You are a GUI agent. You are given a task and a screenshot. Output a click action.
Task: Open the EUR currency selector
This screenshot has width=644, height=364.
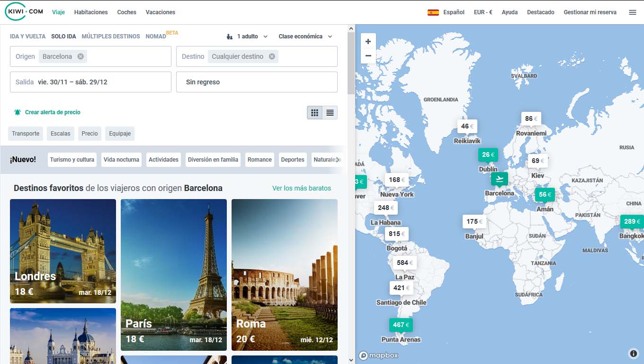coord(483,12)
